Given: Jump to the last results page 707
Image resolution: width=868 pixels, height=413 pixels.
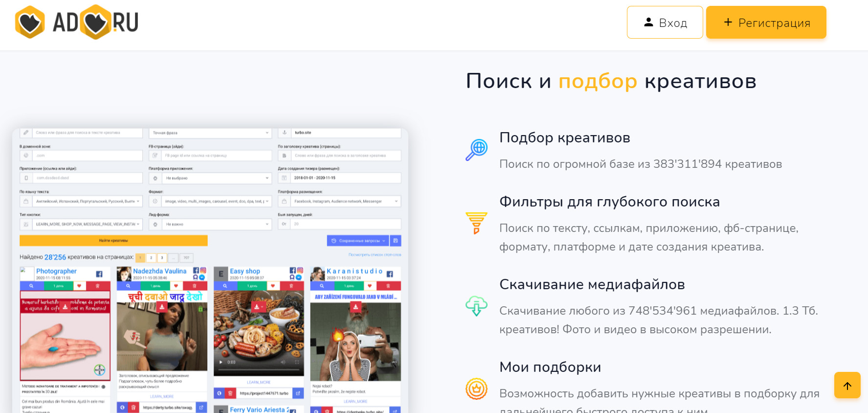Looking at the screenshot, I should (x=186, y=257).
